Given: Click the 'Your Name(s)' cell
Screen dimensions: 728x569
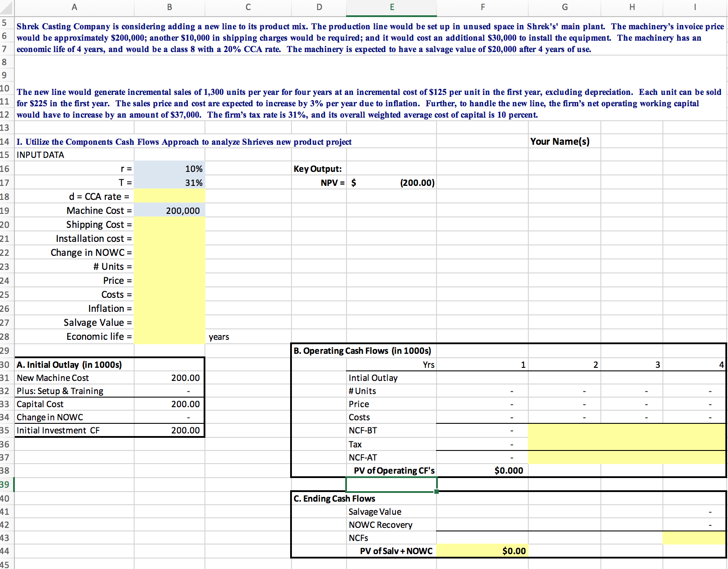Looking at the screenshot, I should point(565,141).
